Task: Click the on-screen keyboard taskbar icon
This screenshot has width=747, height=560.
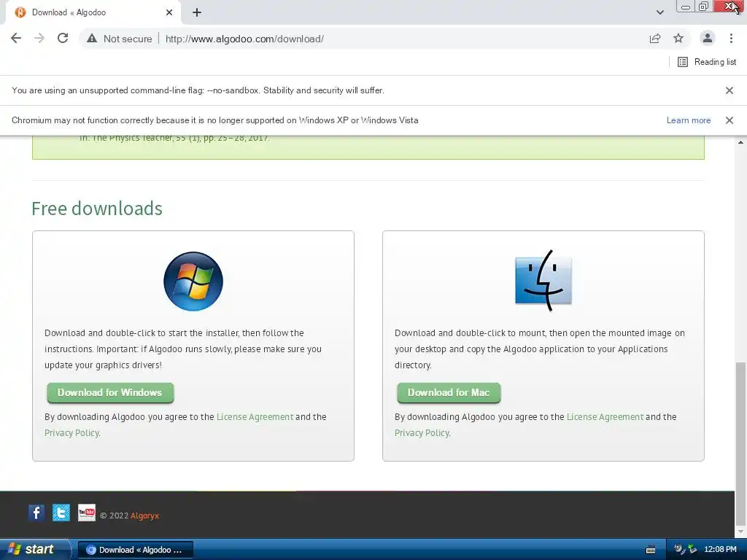Action: (x=650, y=550)
